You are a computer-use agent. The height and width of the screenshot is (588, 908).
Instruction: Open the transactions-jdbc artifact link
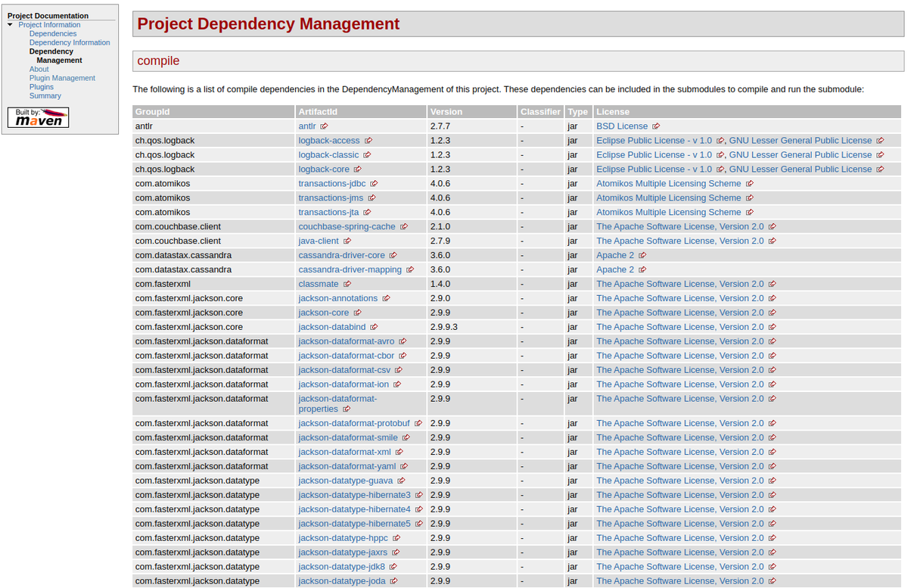click(332, 184)
